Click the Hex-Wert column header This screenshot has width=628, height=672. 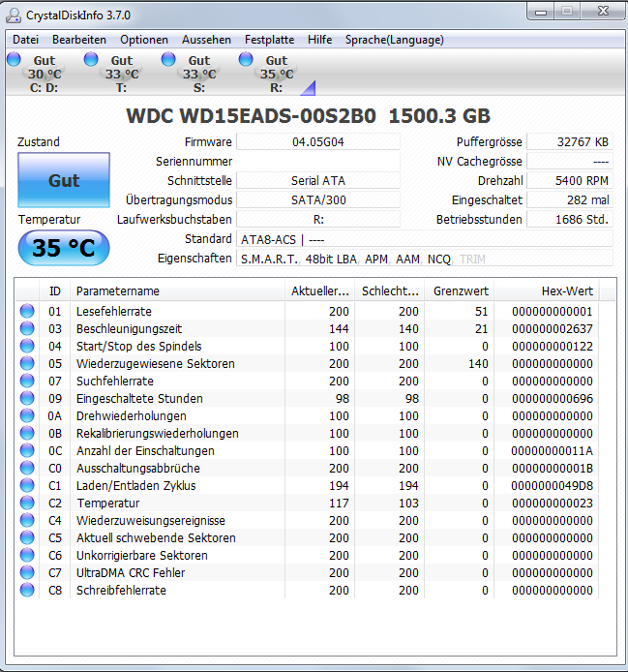[x=547, y=291]
